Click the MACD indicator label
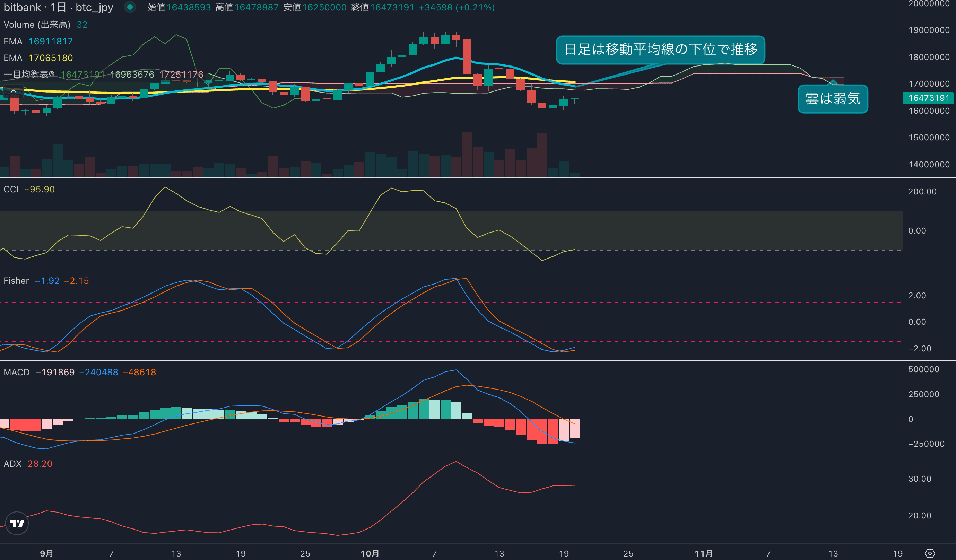Screen dimensions: 956x560 pyautogui.click(x=17, y=372)
